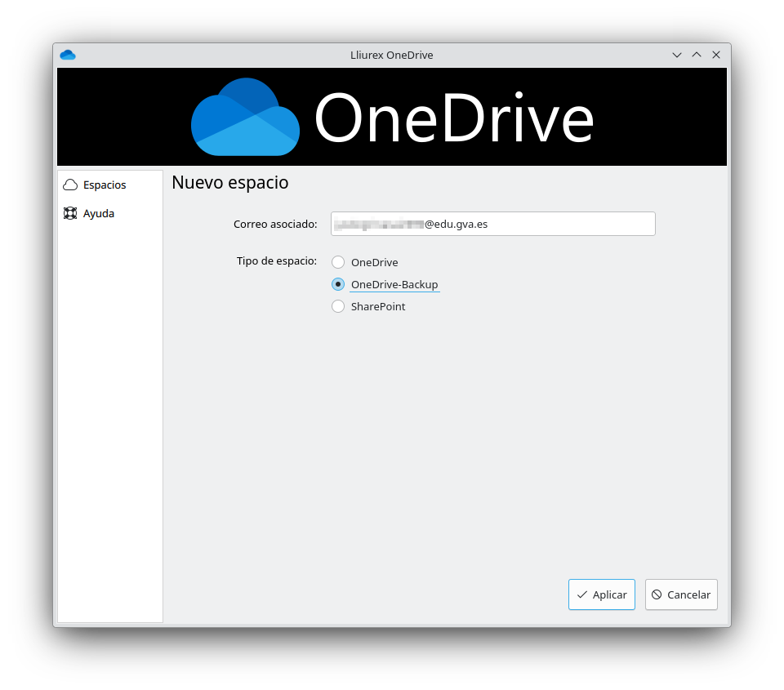Click the OneDrive cloud icon in title bar
Viewport: 784px width, 690px height.
[x=68, y=55]
